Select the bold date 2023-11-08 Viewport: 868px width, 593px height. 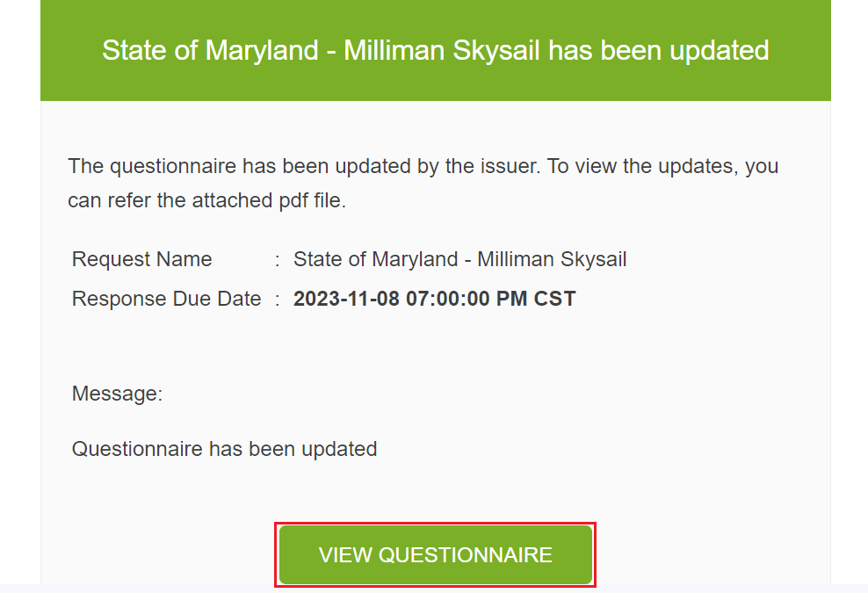click(x=346, y=299)
